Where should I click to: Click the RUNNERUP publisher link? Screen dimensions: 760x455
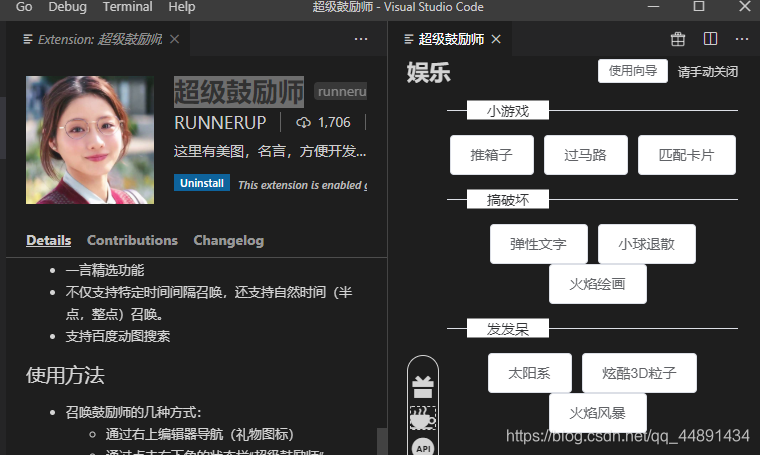(x=220, y=123)
